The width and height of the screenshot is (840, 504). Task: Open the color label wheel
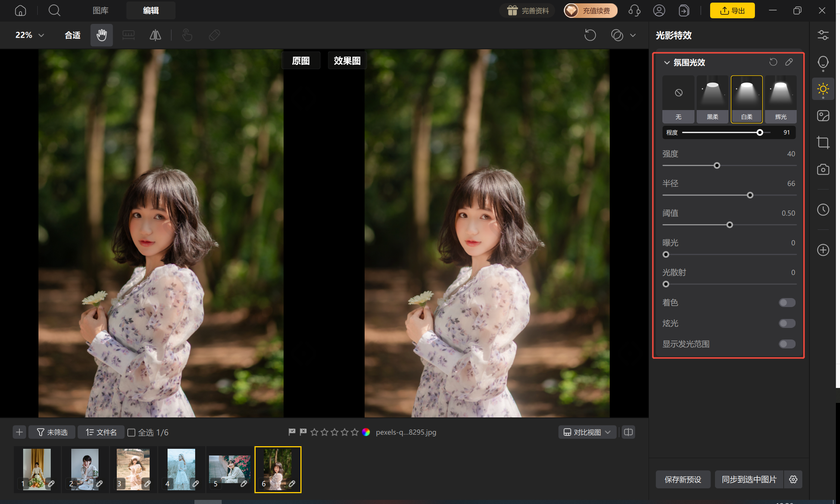[x=366, y=432]
